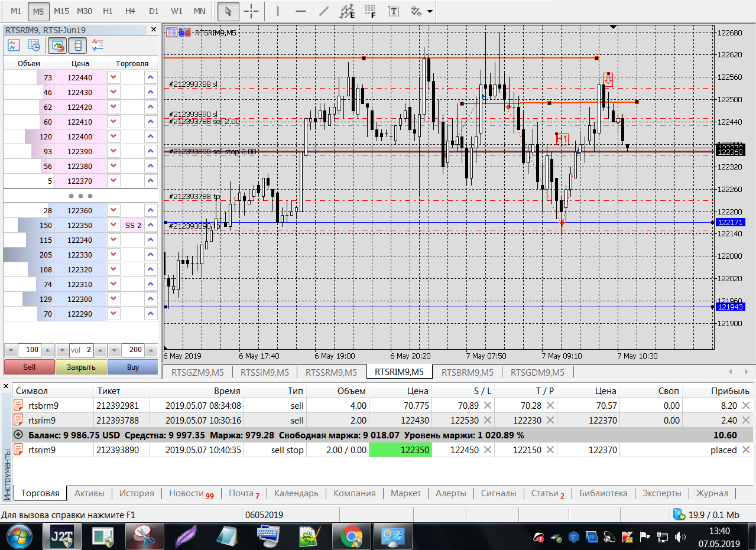Click the vol 2 volume input field
The height and width of the screenshot is (550, 756).
tap(82, 350)
